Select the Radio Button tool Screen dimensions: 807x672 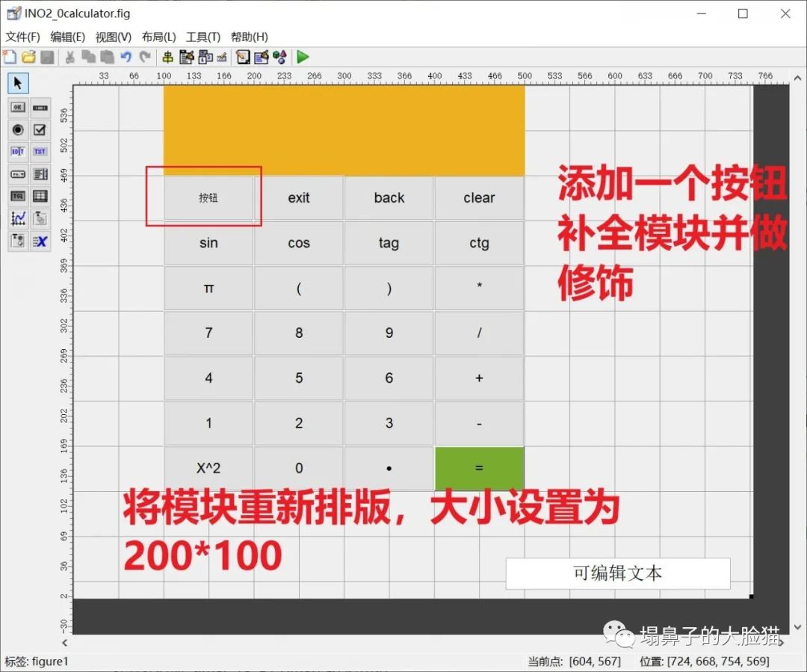pos(19,130)
